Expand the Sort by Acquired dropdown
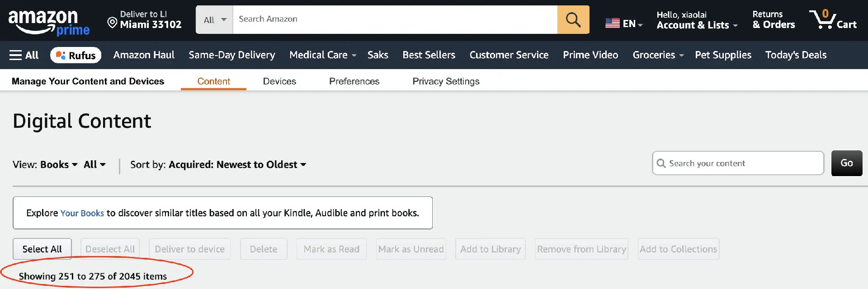The height and width of the screenshot is (289, 868). (237, 165)
